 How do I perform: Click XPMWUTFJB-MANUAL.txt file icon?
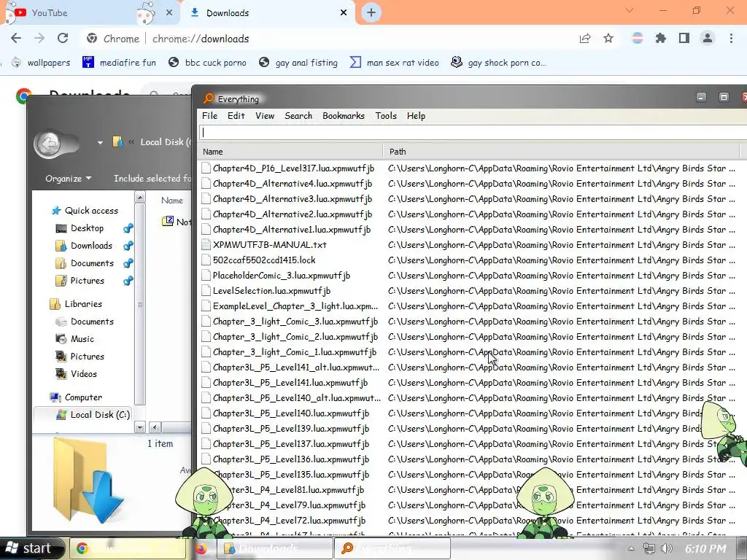coord(206,245)
